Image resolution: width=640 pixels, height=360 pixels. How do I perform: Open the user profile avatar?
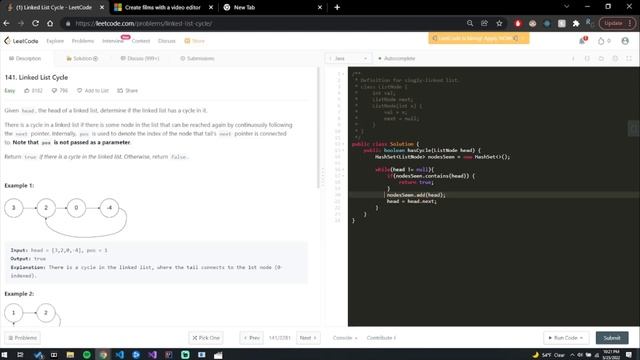625,41
